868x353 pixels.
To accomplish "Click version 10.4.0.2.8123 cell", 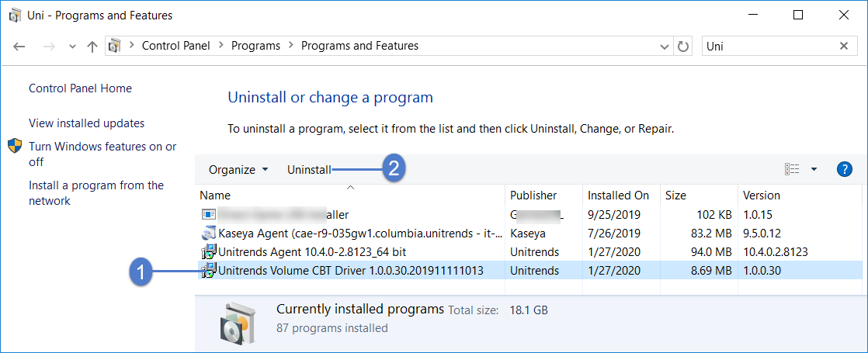I will pos(776,251).
